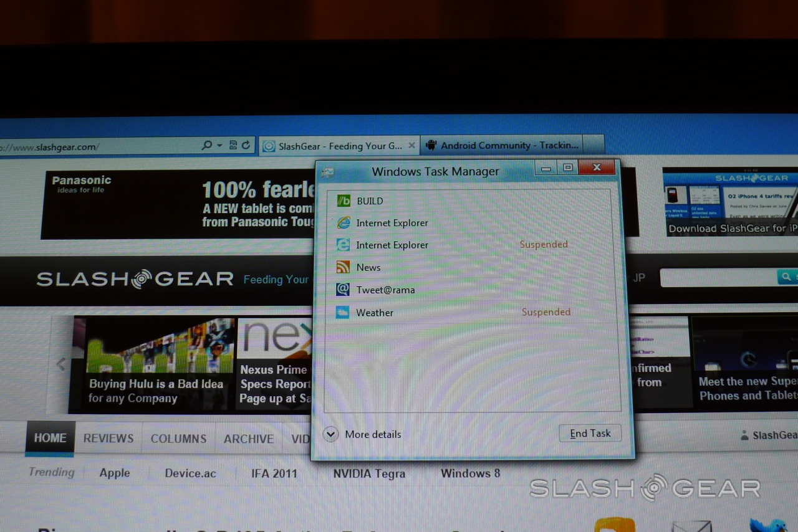Open the REVIEWS navigation item

108,439
